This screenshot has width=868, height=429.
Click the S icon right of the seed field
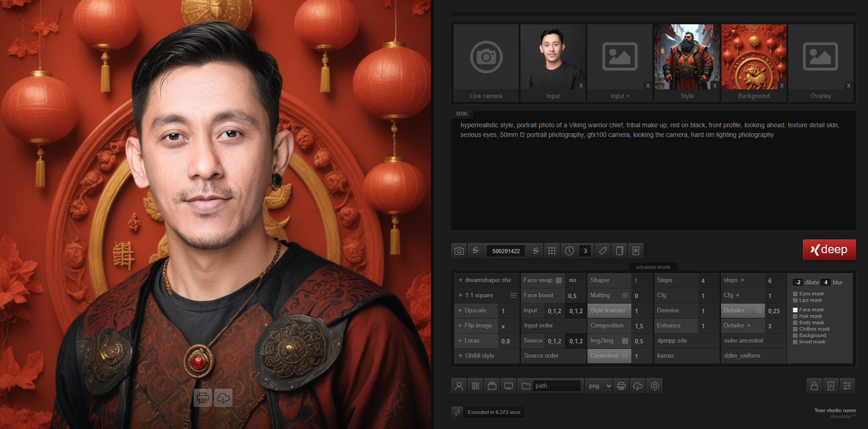(536, 251)
